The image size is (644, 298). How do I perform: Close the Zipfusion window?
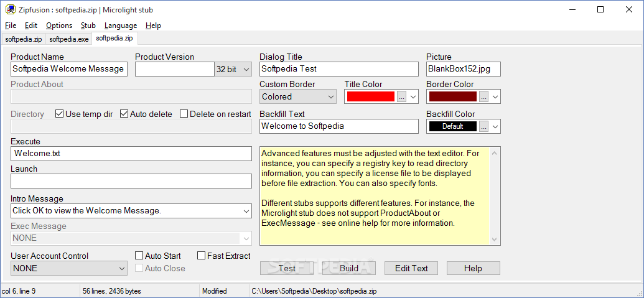629,10
